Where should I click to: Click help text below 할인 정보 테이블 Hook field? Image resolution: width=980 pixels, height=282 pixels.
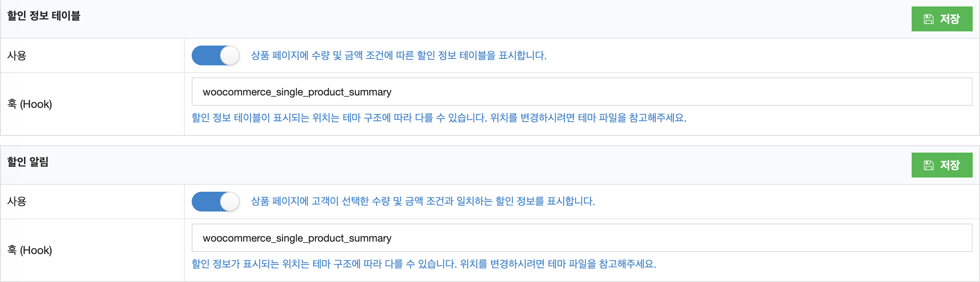[x=439, y=118]
